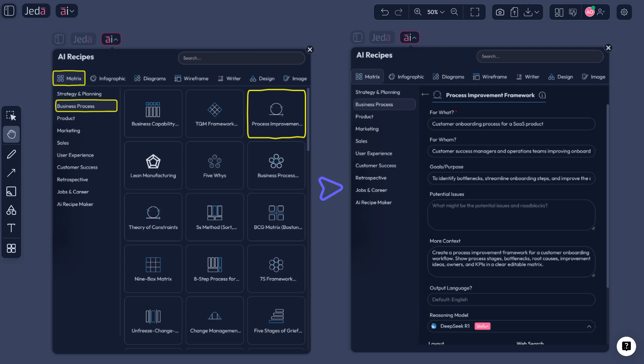Choose the pen drawing tool
Screen dimensions: 644x364
click(11, 154)
